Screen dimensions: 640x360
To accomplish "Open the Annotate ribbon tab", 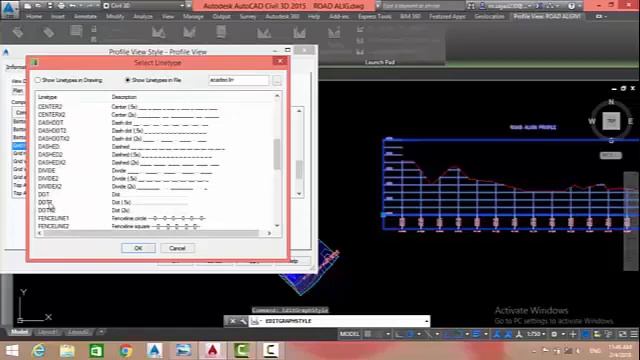I will (85, 16).
